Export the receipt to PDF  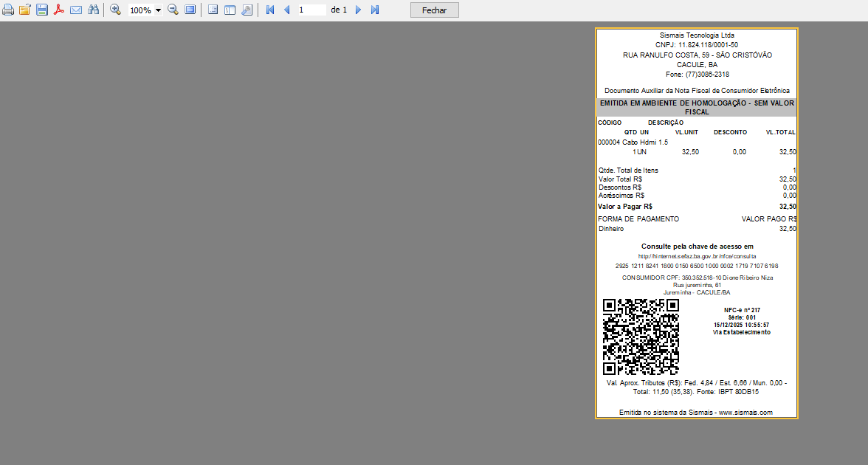click(x=59, y=10)
